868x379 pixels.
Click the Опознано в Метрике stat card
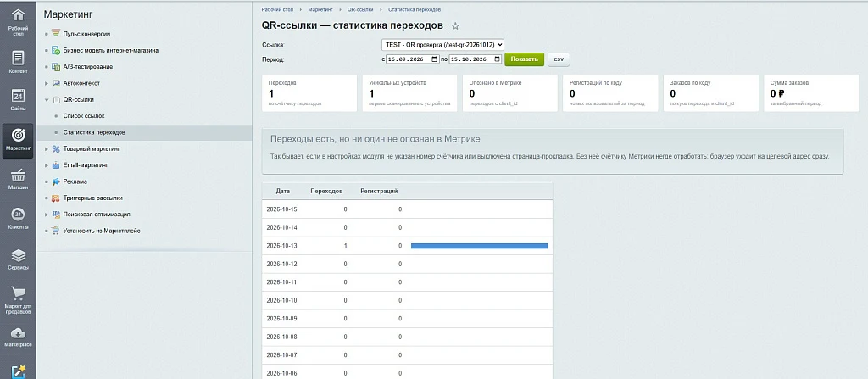(x=510, y=93)
